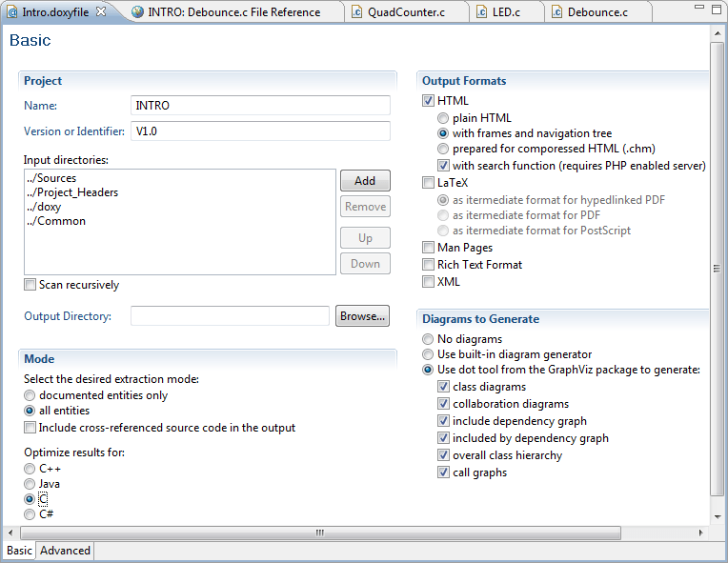Optimize results for C#
The height and width of the screenshot is (563, 728).
click(30, 514)
